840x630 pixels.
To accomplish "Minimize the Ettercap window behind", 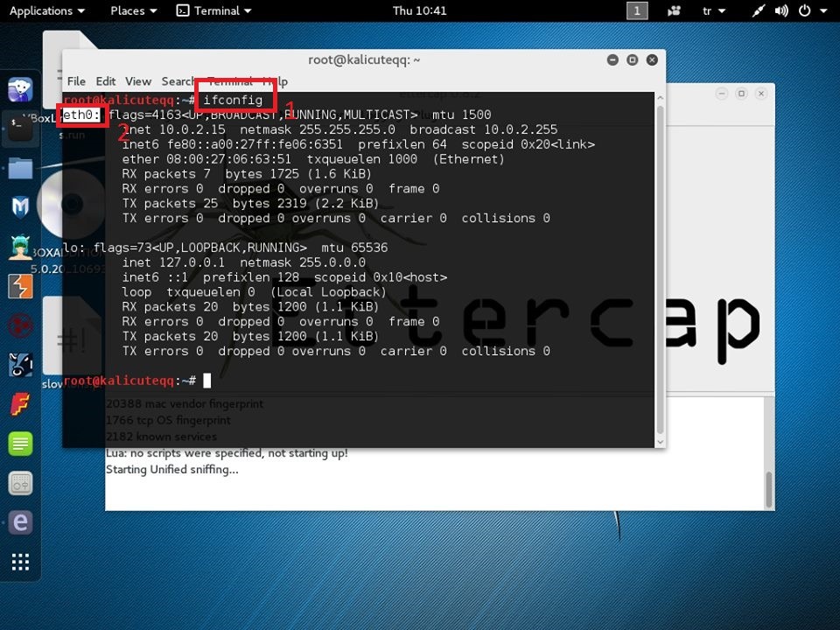I will point(722,94).
